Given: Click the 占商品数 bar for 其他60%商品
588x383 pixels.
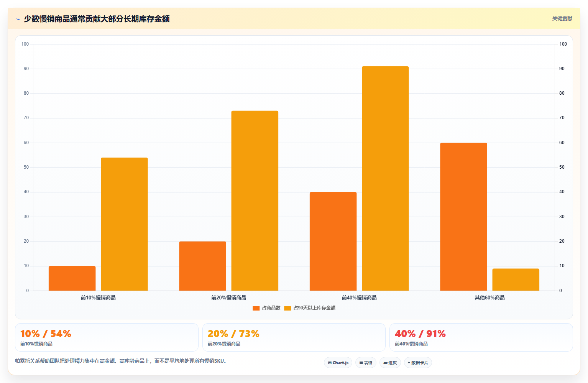Looking at the screenshot, I should [x=463, y=217].
